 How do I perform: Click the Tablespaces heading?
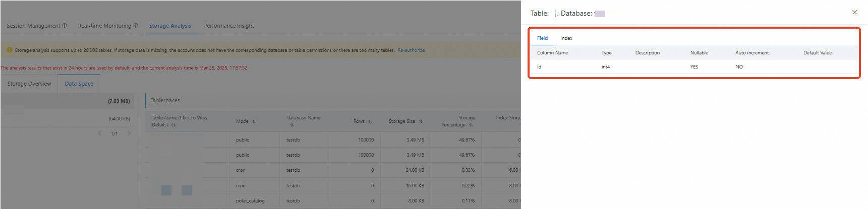click(x=165, y=100)
